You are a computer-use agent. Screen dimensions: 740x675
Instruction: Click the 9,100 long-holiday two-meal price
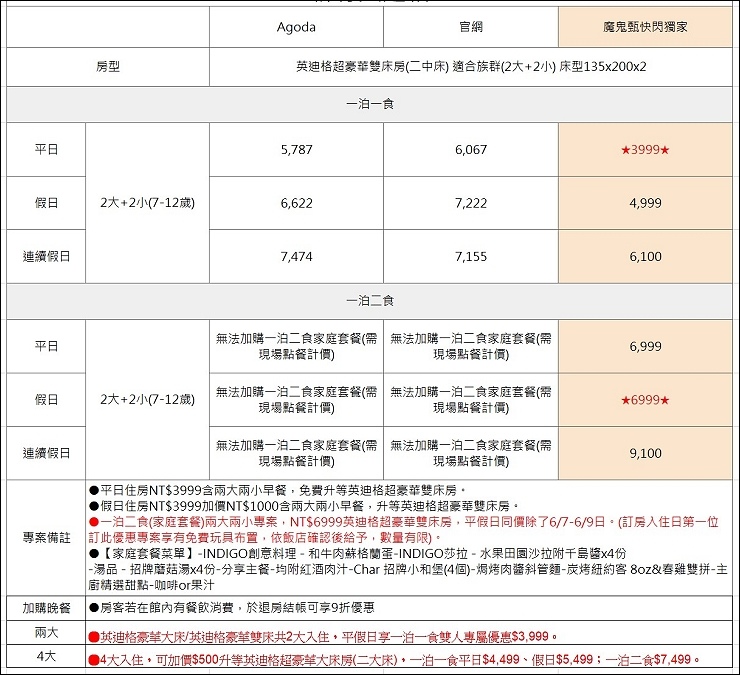tap(645, 453)
